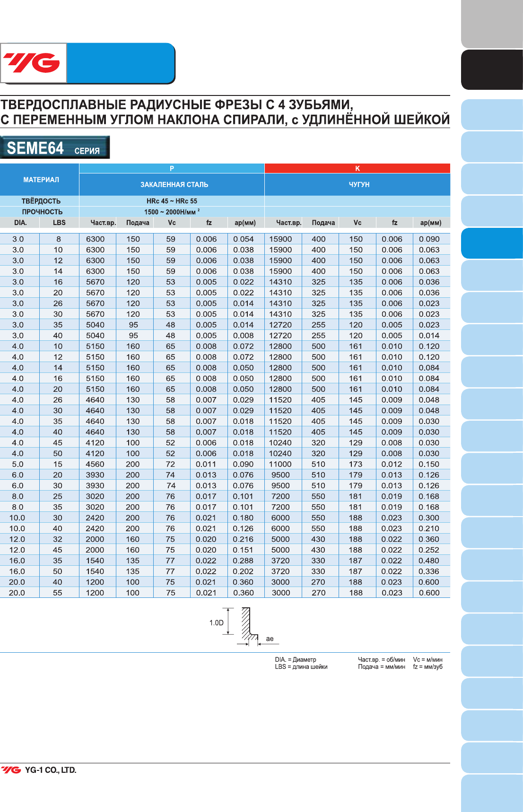This screenshot has width=523, height=812.
Task: Click the YG-1 CO., LTD. footer logo
Action: 39,770
